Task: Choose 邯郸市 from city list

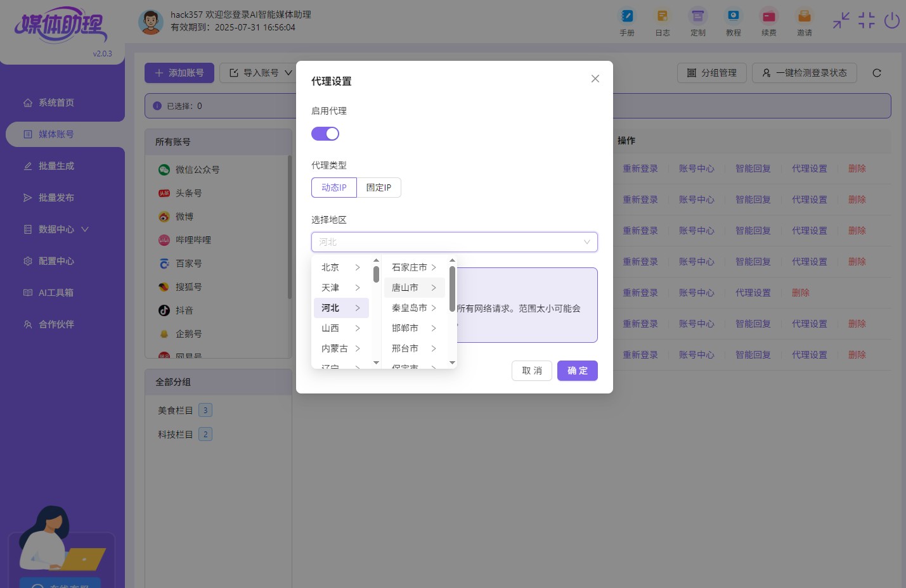Action: click(x=414, y=328)
